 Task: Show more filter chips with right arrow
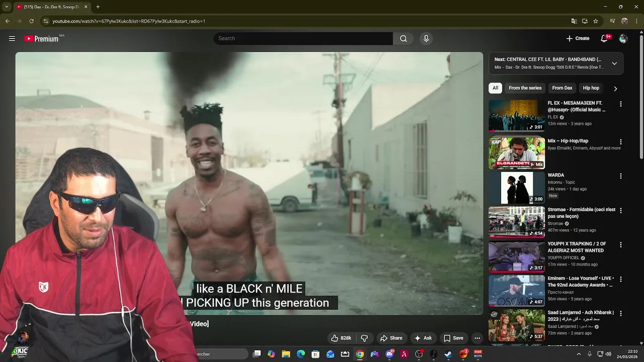click(615, 88)
